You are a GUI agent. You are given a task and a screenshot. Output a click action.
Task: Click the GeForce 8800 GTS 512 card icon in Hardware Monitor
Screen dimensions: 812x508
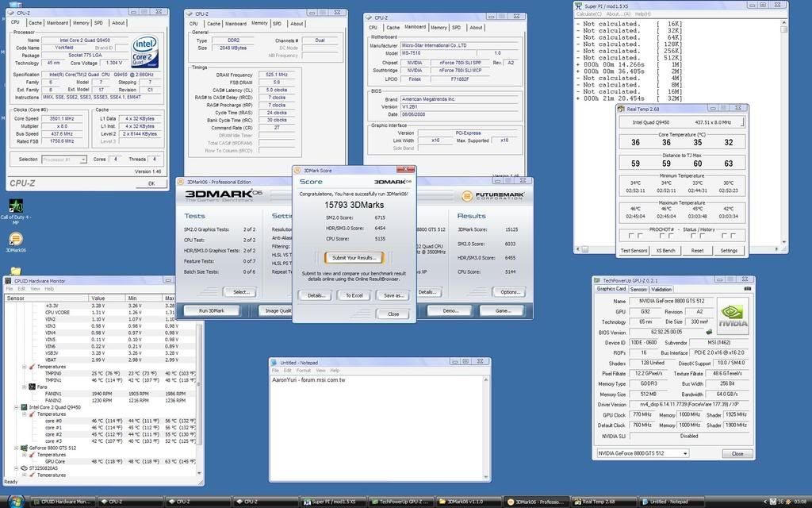[24, 448]
